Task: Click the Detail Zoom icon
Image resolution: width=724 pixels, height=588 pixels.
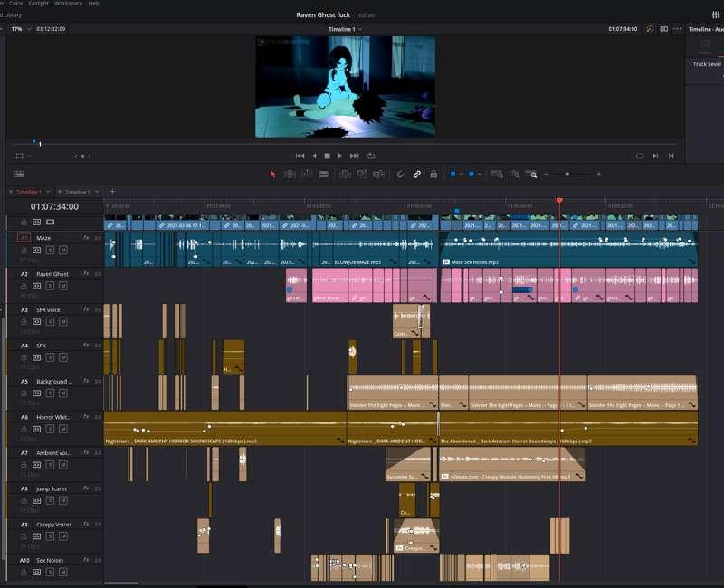Action: point(515,174)
